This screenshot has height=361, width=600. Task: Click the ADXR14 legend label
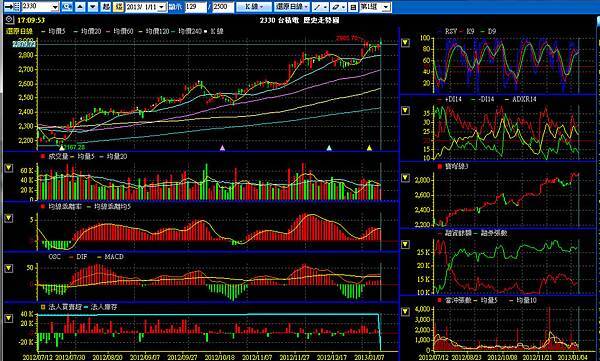click(x=524, y=100)
